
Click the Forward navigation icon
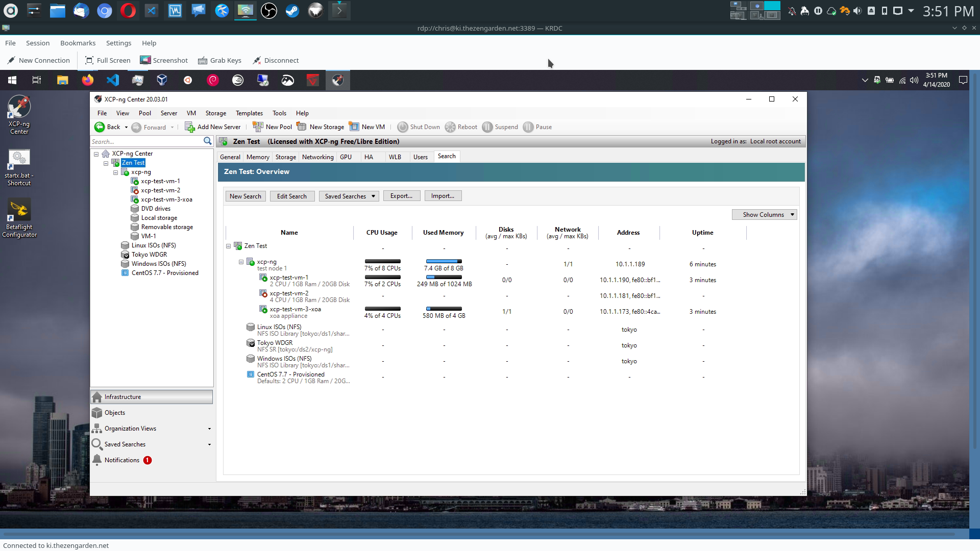136,127
